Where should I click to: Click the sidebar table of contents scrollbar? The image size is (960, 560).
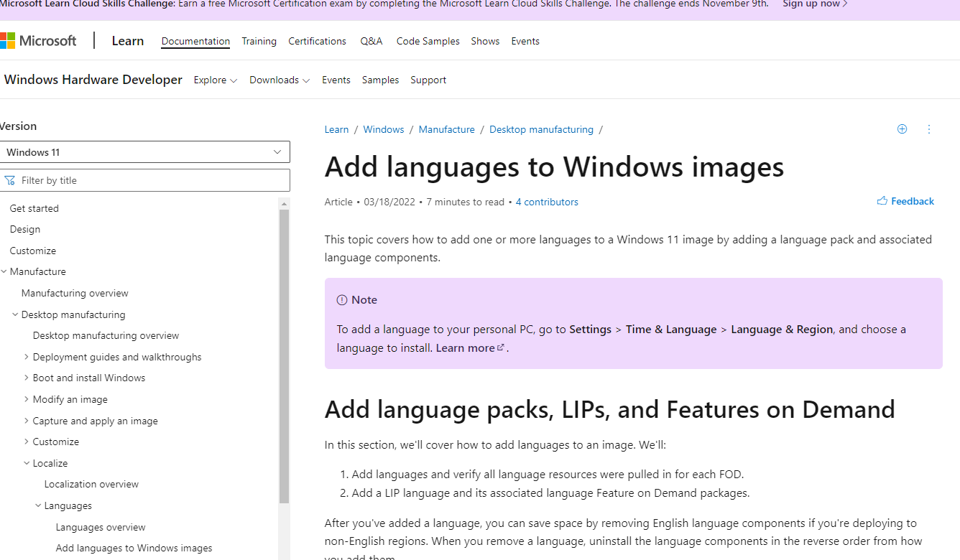(284, 356)
